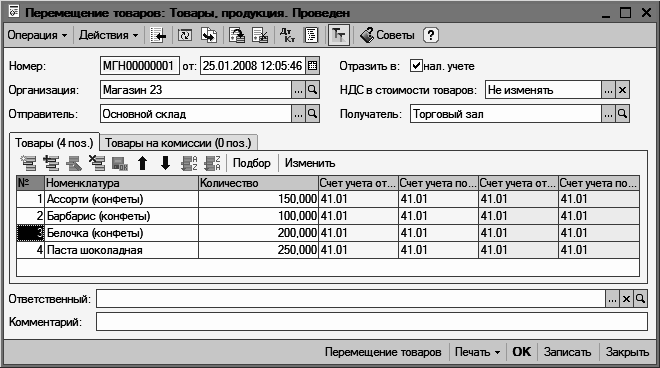The height and width of the screenshot is (368, 660).
Task: Click the ellipsis button of Получатель field
Action: click(608, 114)
